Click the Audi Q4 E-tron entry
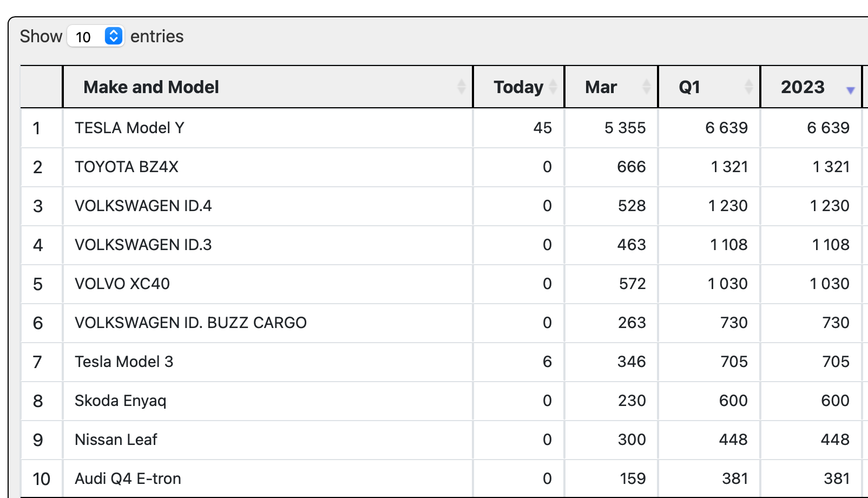This screenshot has width=868, height=498. 128,479
